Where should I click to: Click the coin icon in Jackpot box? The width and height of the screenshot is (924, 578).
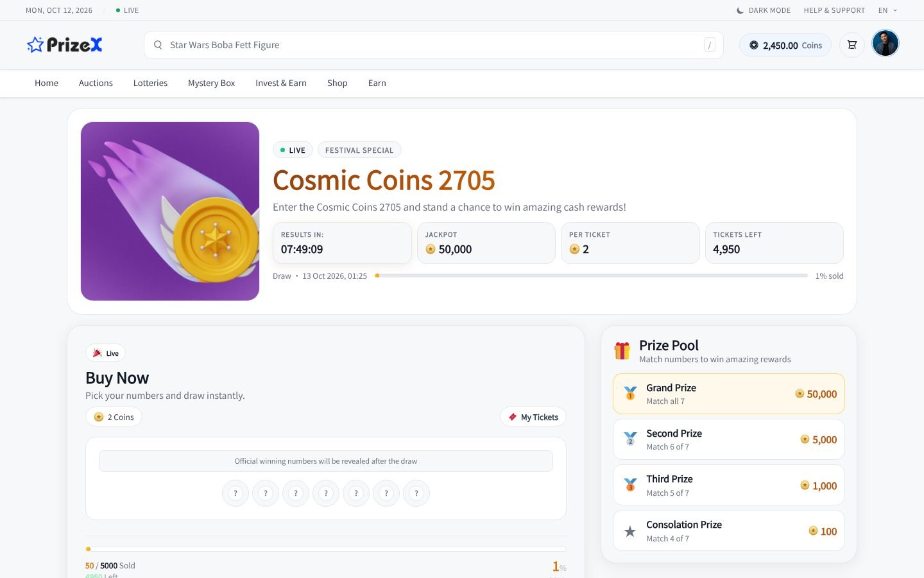(431, 249)
